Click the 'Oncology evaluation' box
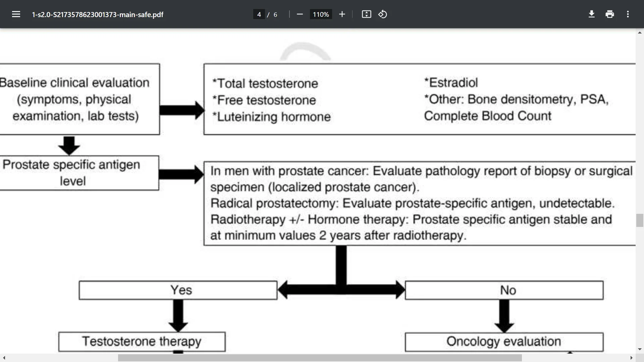Image resolution: width=644 pixels, height=362 pixels. click(504, 342)
